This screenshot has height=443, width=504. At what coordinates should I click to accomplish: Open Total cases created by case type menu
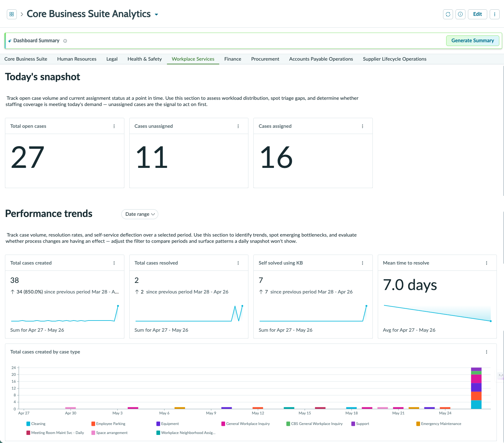(x=487, y=352)
